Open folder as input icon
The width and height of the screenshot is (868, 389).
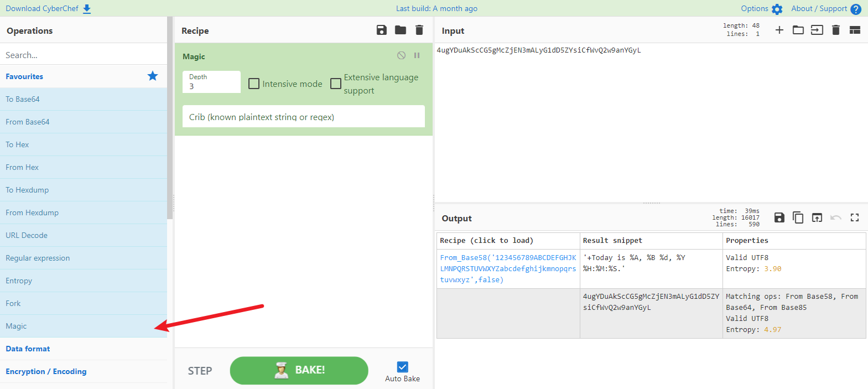click(798, 30)
